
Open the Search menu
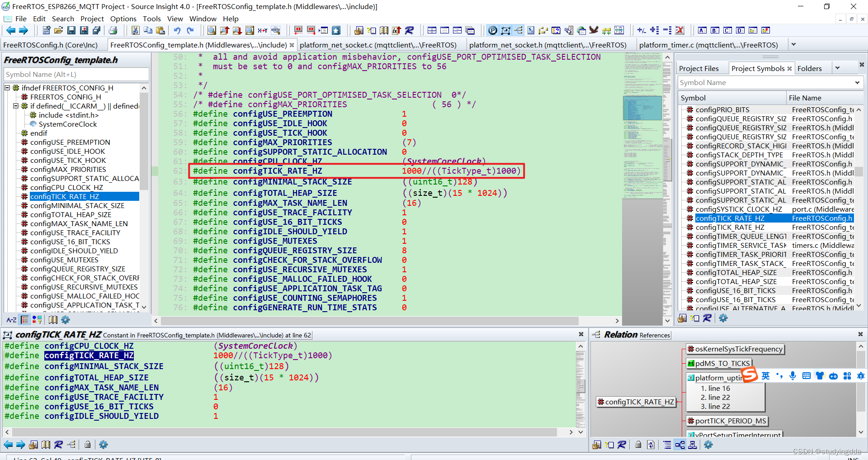pos(63,19)
